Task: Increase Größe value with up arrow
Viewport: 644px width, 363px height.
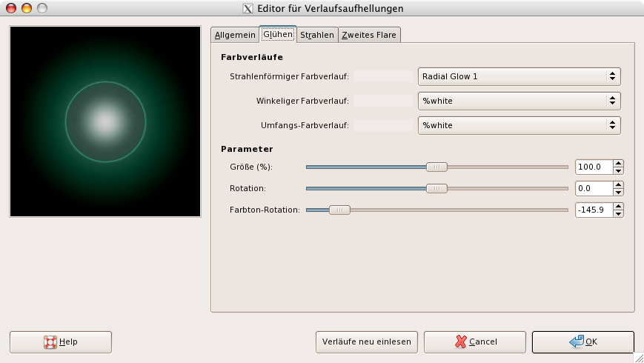Action: (619, 164)
